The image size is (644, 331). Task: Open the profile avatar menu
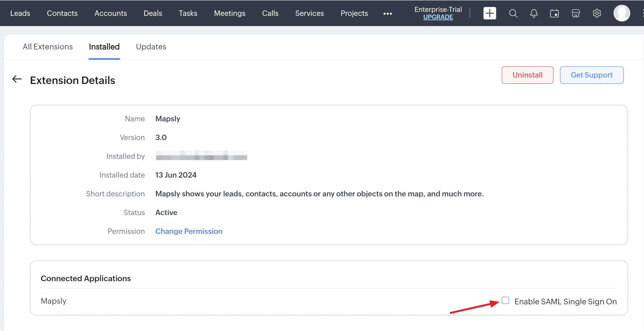622,13
